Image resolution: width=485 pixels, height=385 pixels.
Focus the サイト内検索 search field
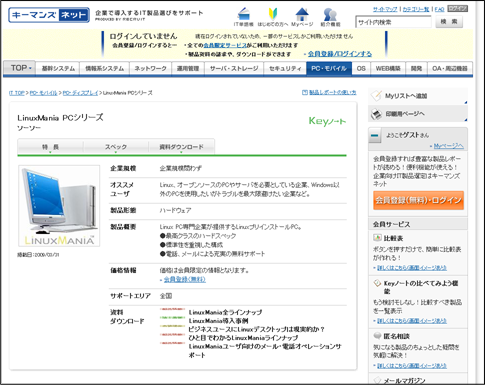[393, 22]
